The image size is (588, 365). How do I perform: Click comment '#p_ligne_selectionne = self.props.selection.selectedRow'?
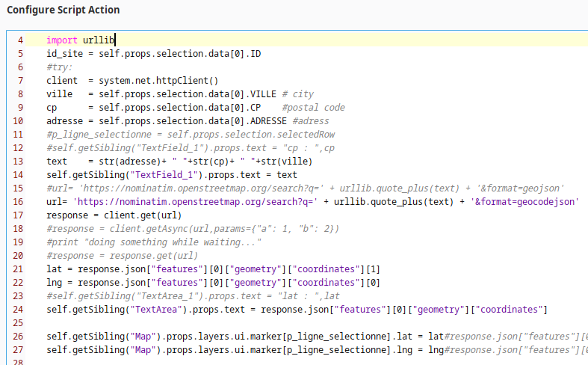191,135
